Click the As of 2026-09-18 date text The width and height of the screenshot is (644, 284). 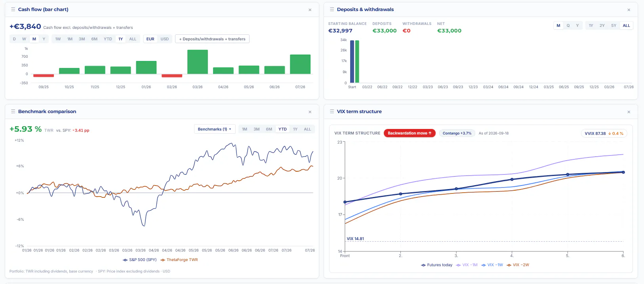(493, 133)
